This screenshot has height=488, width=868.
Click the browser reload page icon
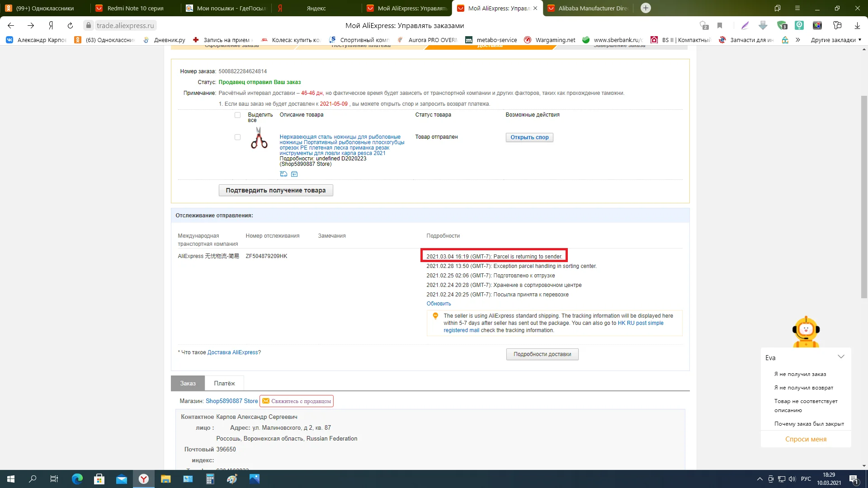[70, 25]
